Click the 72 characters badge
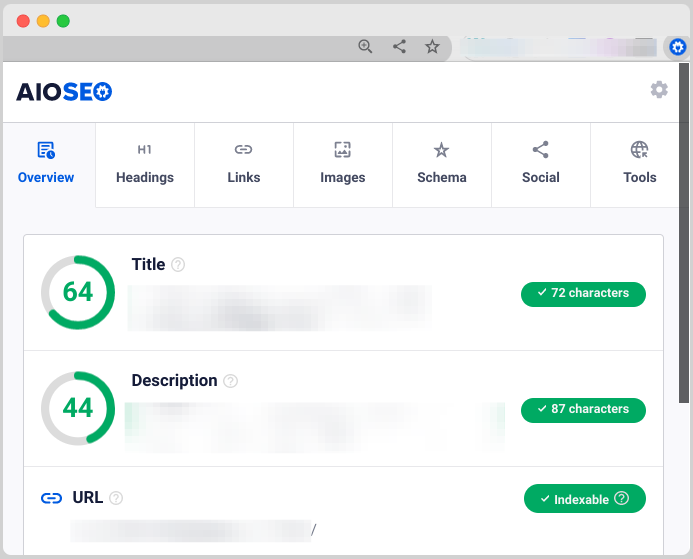 point(583,294)
